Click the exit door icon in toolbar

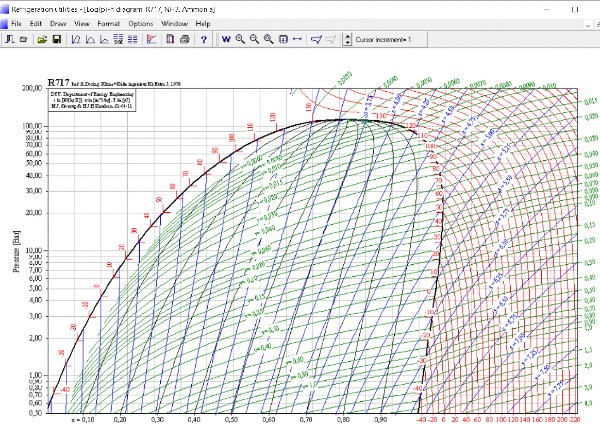click(x=10, y=39)
